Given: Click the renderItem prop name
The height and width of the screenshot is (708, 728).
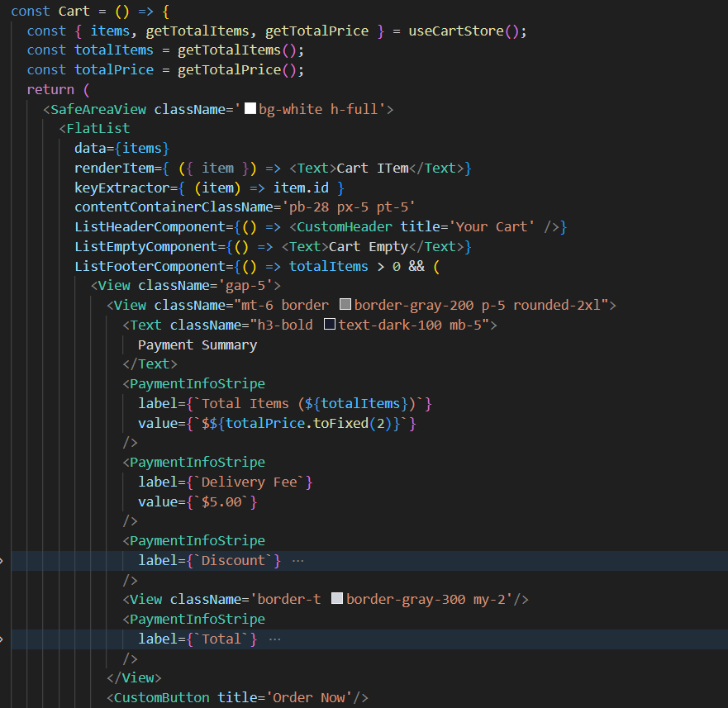Looking at the screenshot, I should tap(114, 168).
